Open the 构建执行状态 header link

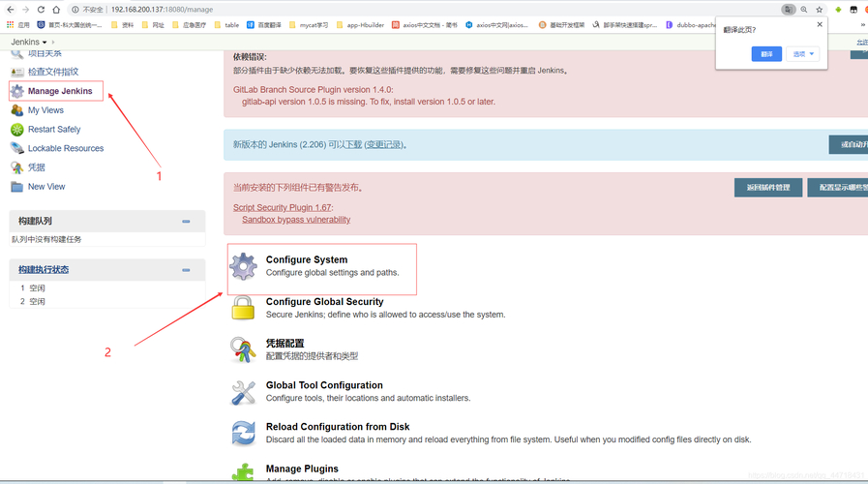click(44, 270)
